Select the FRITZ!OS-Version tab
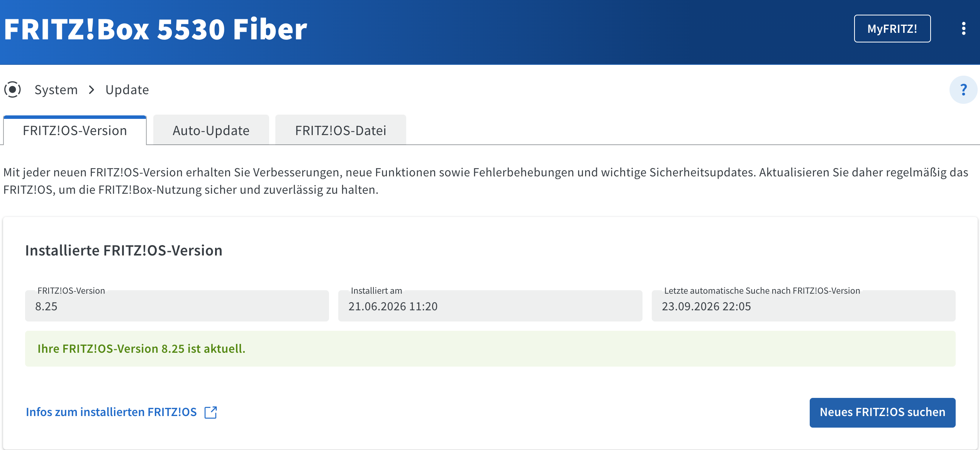The width and height of the screenshot is (980, 450). [x=75, y=130]
